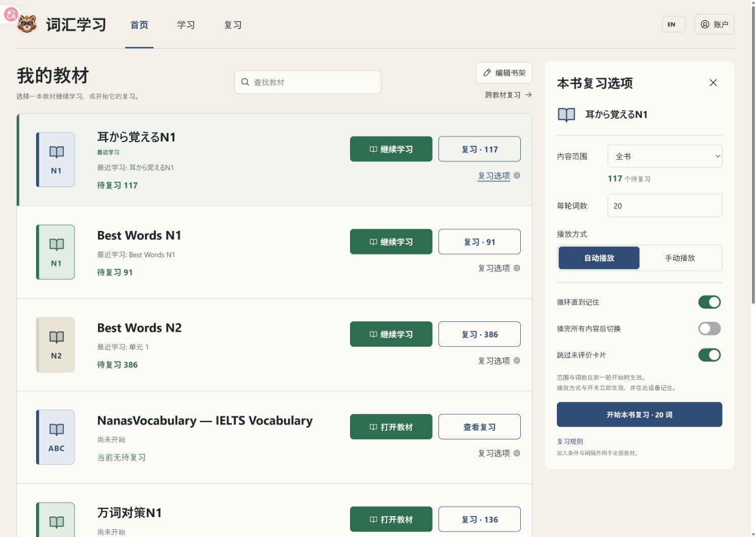Open the 内容范围 全书 dropdown
The image size is (756, 537).
(665, 156)
